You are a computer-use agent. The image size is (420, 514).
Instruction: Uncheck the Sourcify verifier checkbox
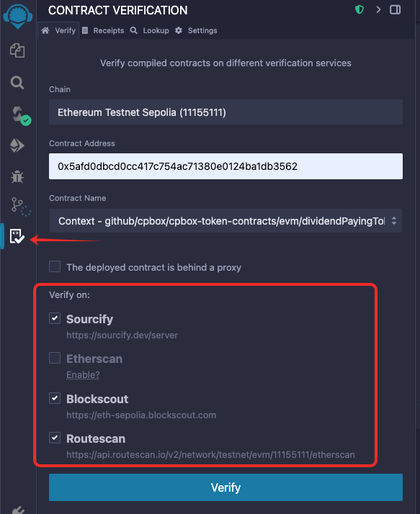point(55,318)
